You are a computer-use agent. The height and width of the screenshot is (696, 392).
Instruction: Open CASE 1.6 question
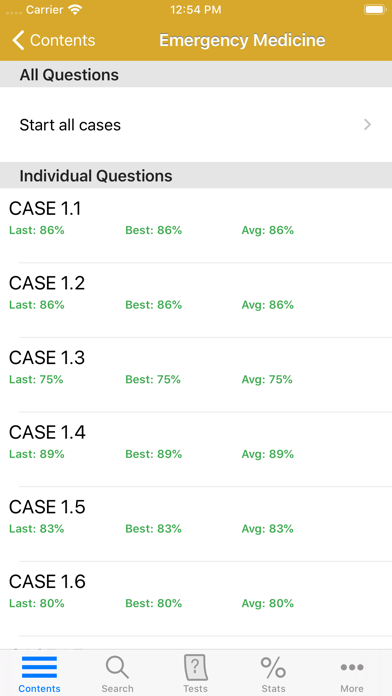tap(196, 598)
